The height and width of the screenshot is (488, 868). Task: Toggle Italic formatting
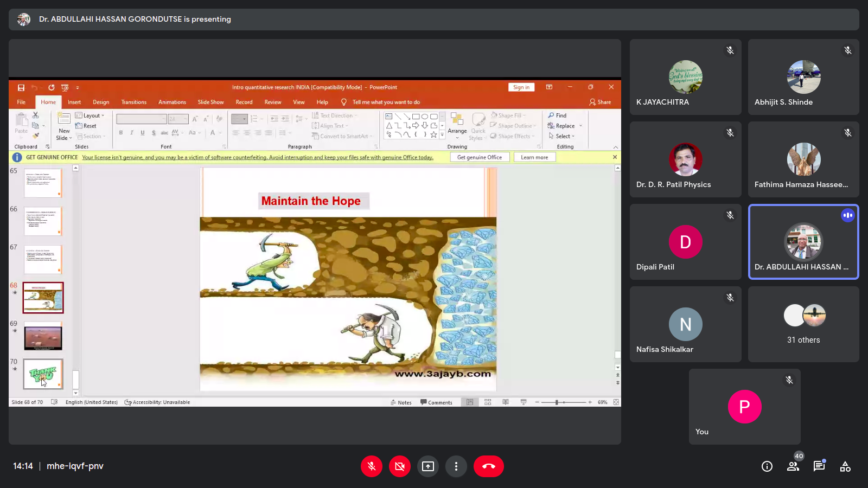click(132, 132)
